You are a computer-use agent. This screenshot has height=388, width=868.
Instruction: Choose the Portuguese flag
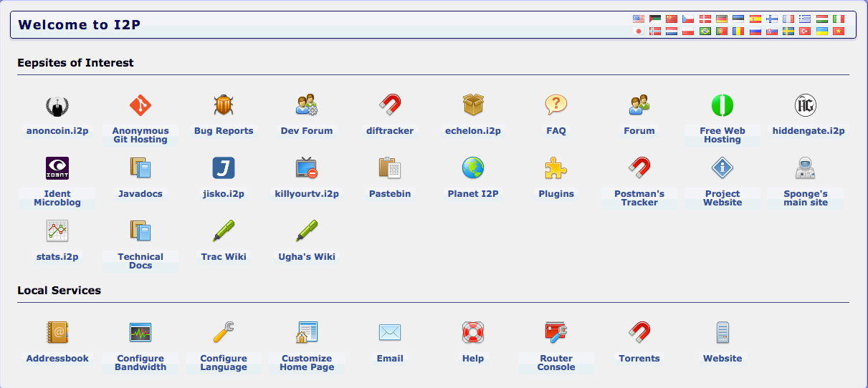click(x=722, y=31)
